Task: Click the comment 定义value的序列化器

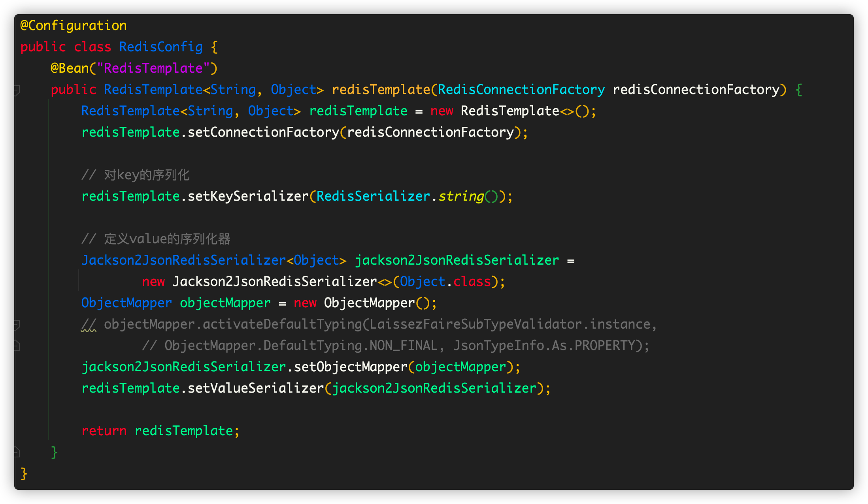Action: pyautogui.click(x=156, y=238)
